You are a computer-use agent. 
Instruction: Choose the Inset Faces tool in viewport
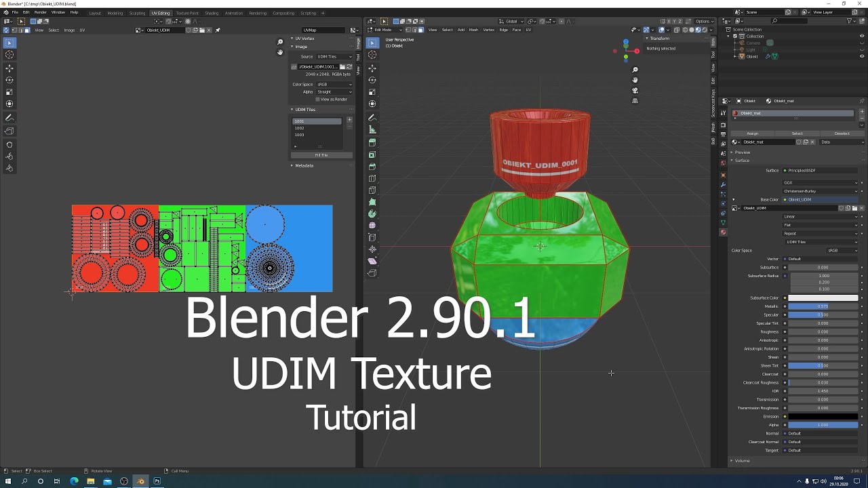coord(372,155)
